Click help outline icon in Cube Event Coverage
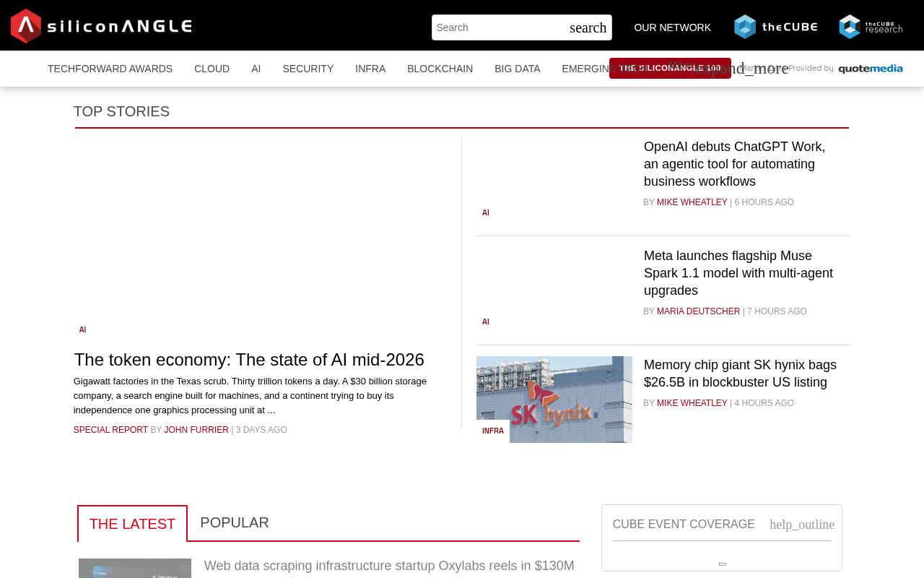 (x=802, y=525)
